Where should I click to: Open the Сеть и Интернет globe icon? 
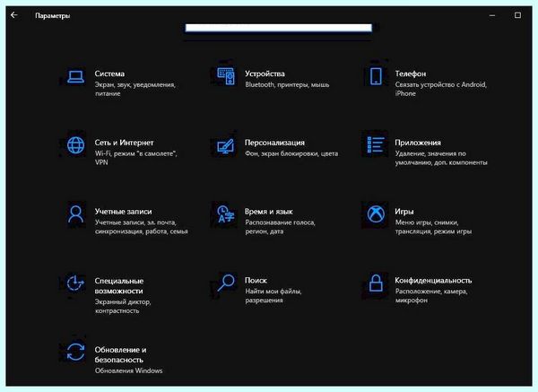pyautogui.click(x=75, y=145)
